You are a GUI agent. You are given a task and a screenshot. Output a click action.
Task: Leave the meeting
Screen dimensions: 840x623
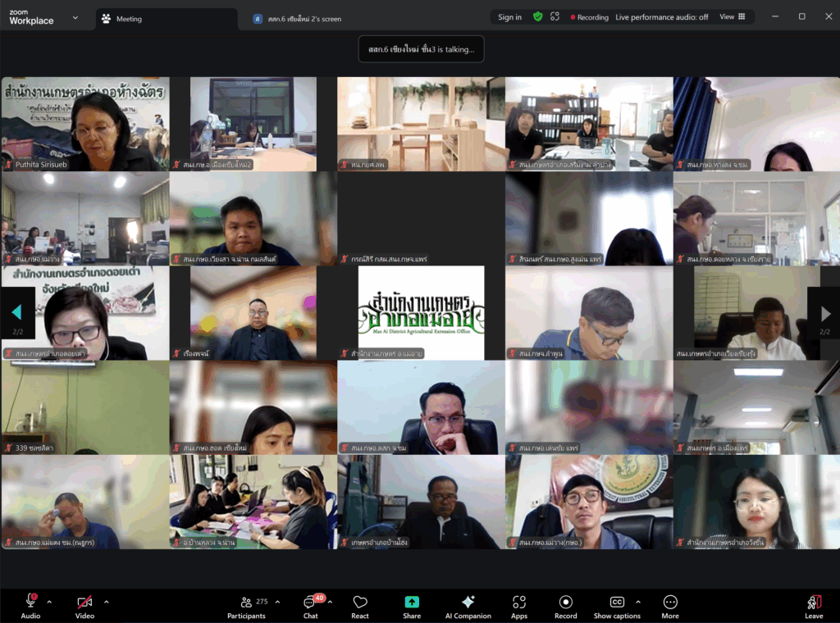[x=814, y=605]
